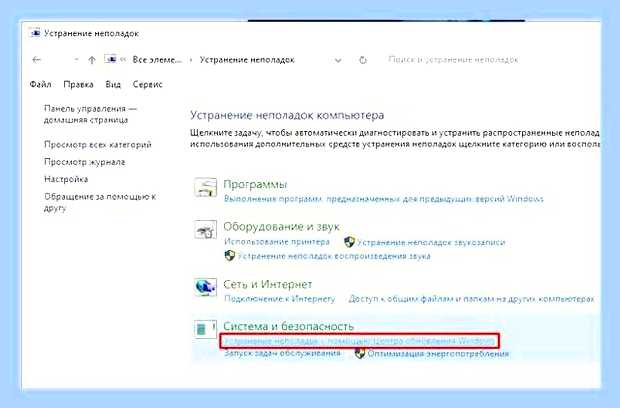This screenshot has width=620, height=408.
Task: Open the Оборудование и звук heading
Action: 282,227
